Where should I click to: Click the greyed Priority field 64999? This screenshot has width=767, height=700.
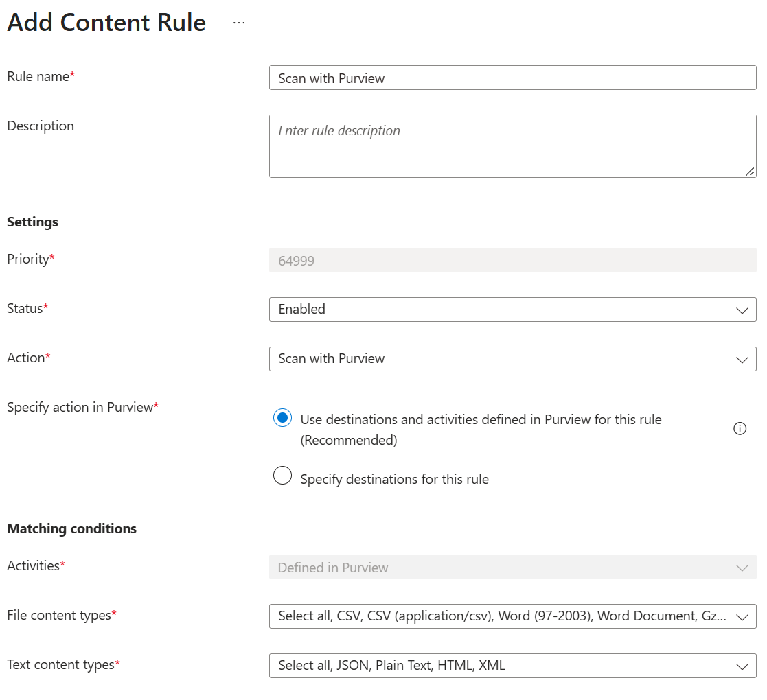pyautogui.click(x=513, y=260)
